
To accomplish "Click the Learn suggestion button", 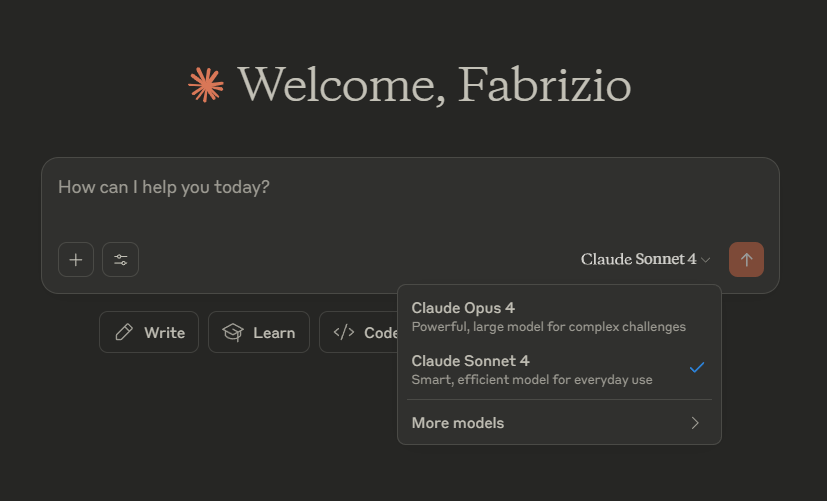I will tap(259, 332).
